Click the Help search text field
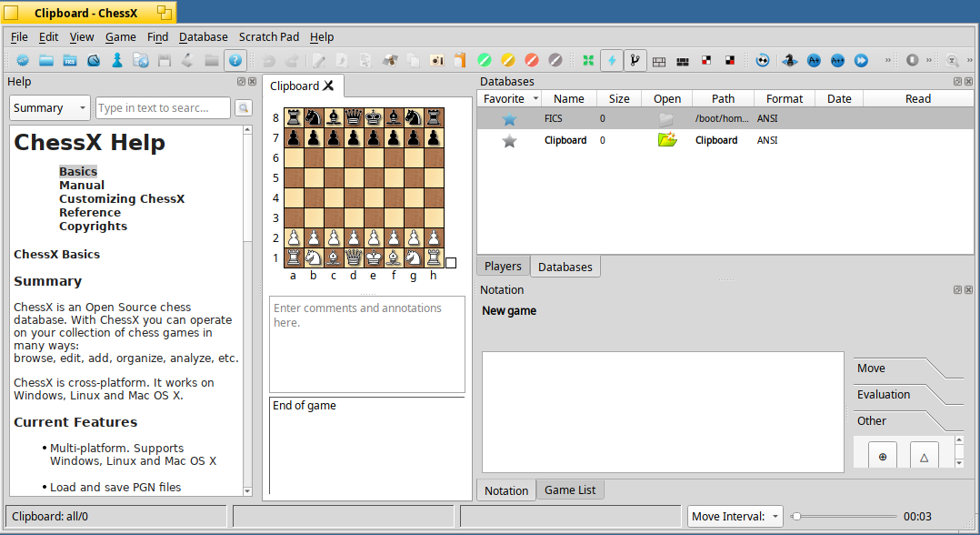The image size is (980, 535). tap(163, 107)
